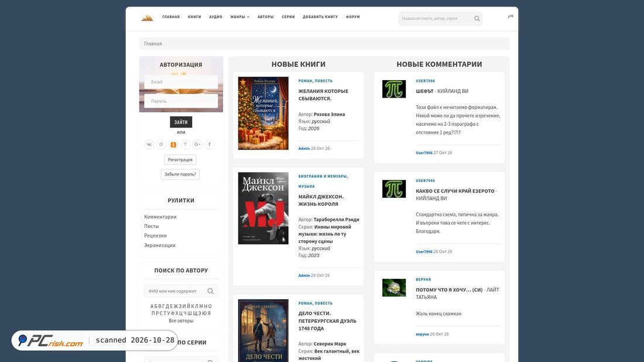
Task: Open the МАЙКЛ ДЖЕКСОН. ЖИЗНЬ КОРОЛЯ title
Action: click(x=321, y=200)
